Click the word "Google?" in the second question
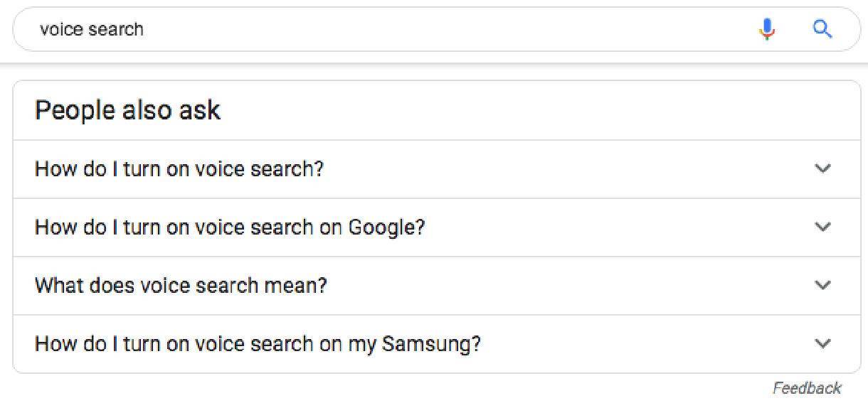This screenshot has width=868, height=403. point(386,227)
